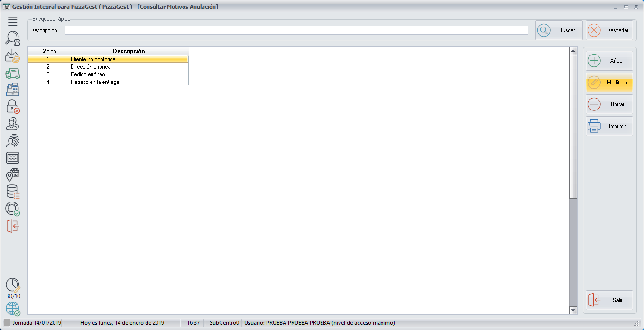Screen dimensions: 644x330
Task: Click the Añadir button
Action: coord(609,61)
